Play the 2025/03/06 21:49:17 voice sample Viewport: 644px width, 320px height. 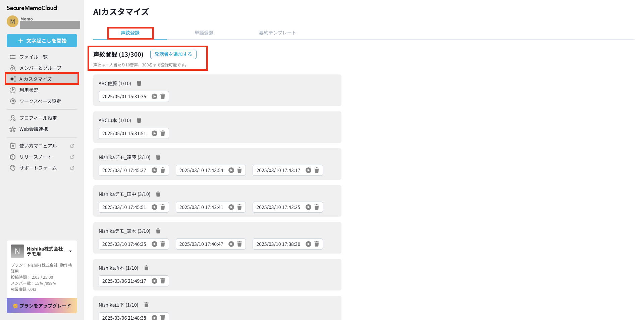point(154,281)
